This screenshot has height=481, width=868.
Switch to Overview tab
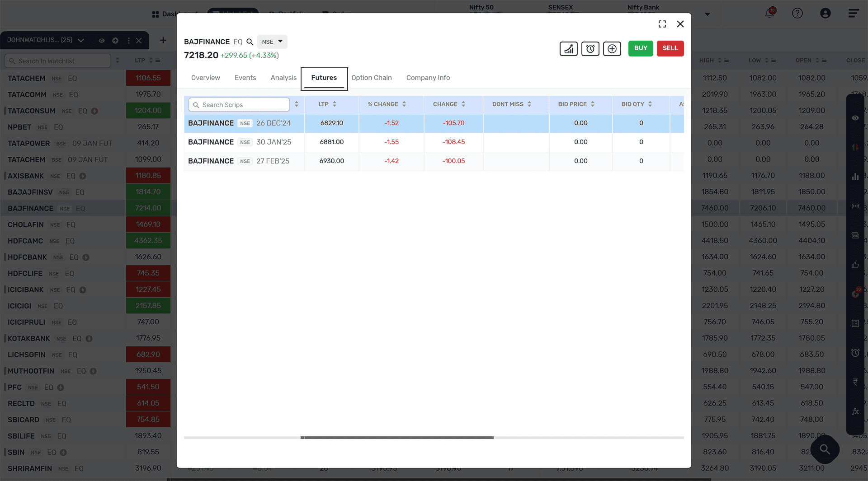point(205,78)
